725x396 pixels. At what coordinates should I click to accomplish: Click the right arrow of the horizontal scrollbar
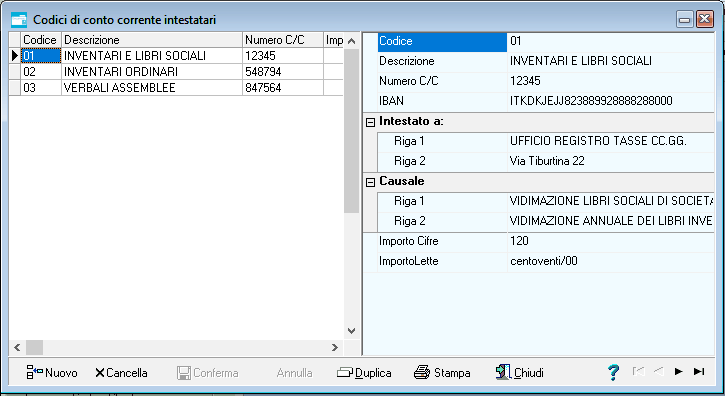point(335,347)
